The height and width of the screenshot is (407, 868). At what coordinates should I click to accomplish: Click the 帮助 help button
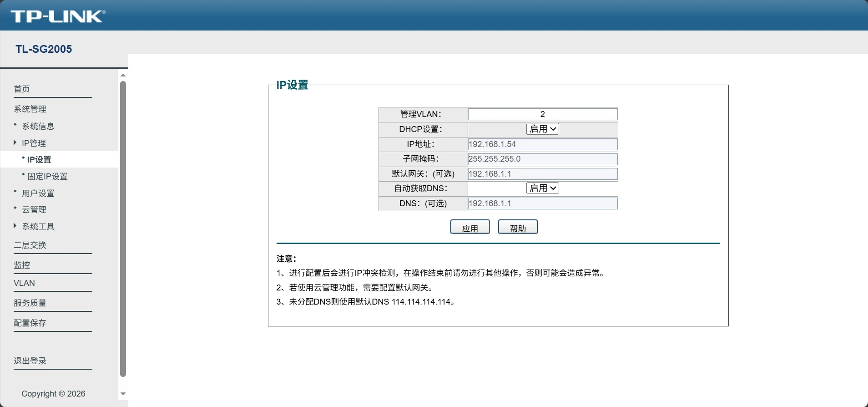pyautogui.click(x=518, y=227)
